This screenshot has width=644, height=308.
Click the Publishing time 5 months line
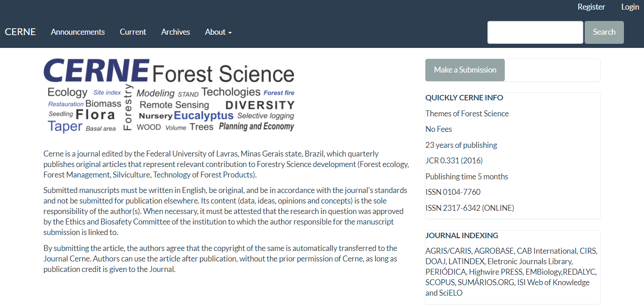pos(466,177)
